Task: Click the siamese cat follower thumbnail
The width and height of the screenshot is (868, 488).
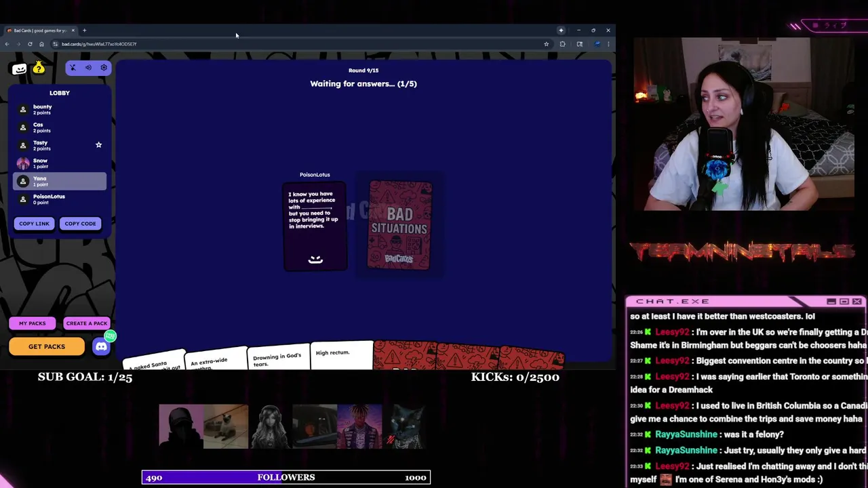Action: 226,426
